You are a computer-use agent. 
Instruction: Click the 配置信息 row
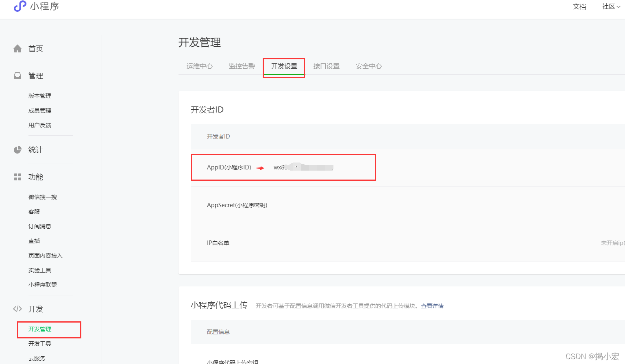[218, 331]
